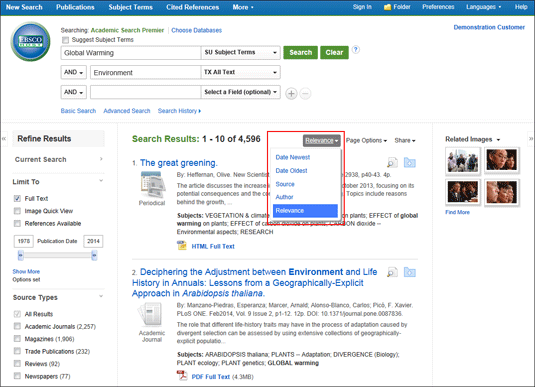
Task: Open the Relevance sort dropdown
Action: (321, 141)
